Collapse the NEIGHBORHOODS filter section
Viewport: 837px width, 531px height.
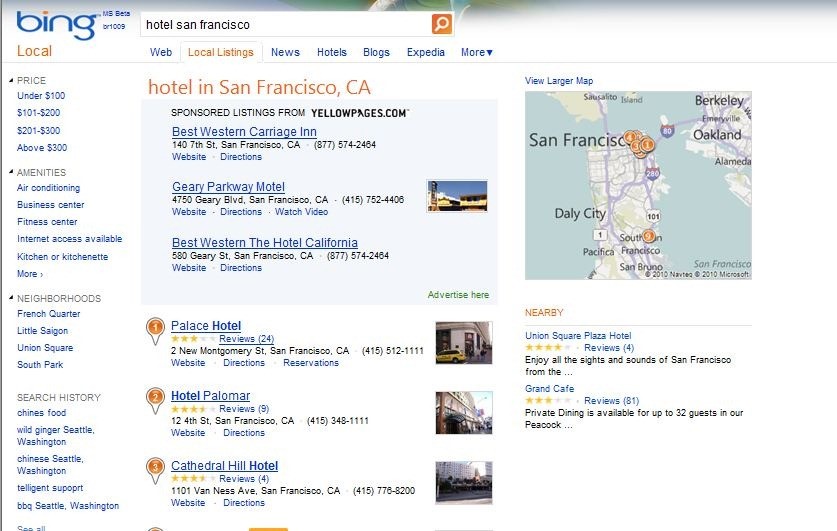pos(11,298)
